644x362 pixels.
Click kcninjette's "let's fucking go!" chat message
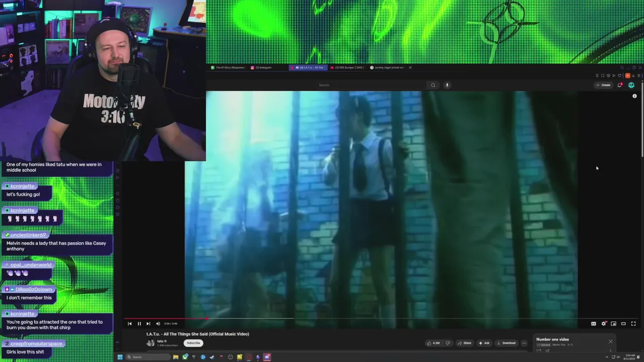pos(23,194)
